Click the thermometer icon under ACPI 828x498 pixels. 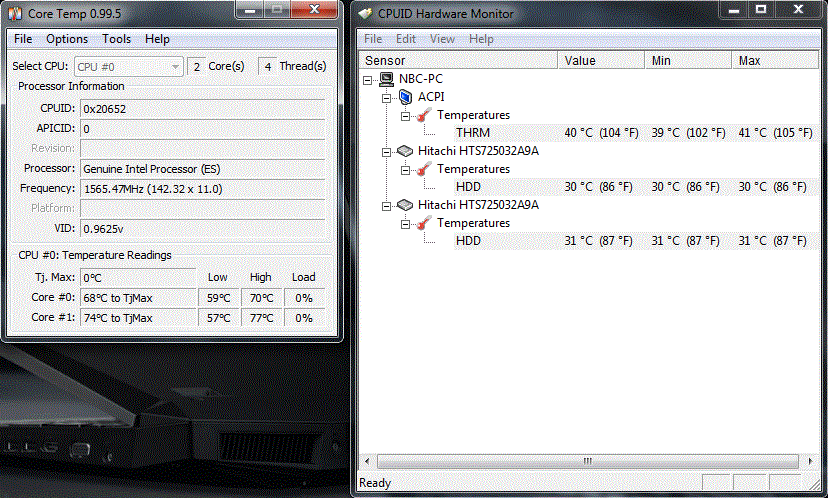(x=424, y=115)
